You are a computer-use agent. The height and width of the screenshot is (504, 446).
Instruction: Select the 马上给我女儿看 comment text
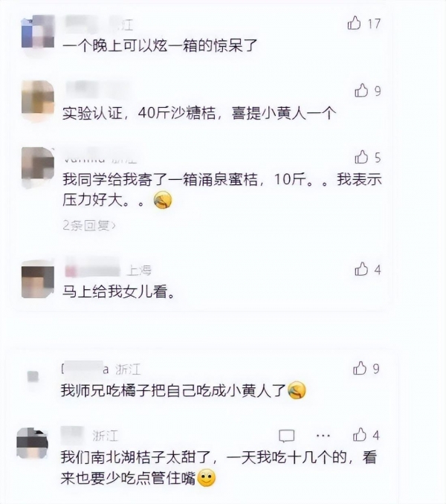pos(118,292)
